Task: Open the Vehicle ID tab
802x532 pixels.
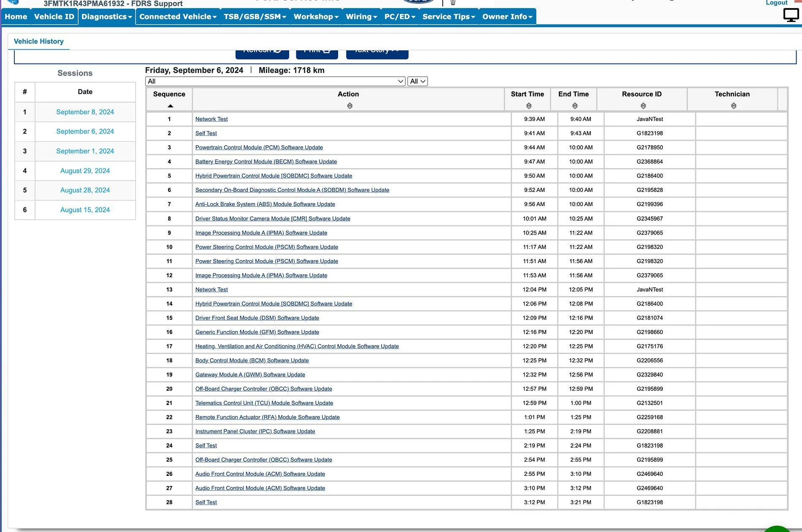Action: pos(54,16)
